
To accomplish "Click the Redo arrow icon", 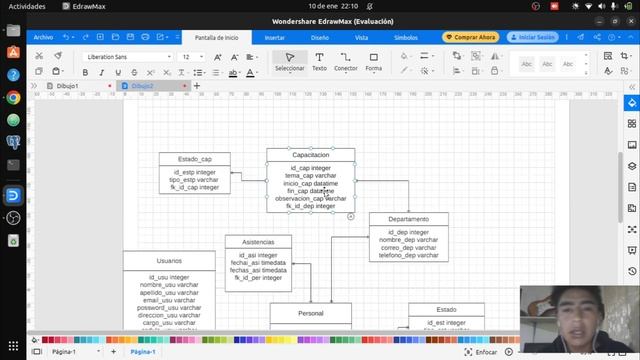I will coord(85,37).
